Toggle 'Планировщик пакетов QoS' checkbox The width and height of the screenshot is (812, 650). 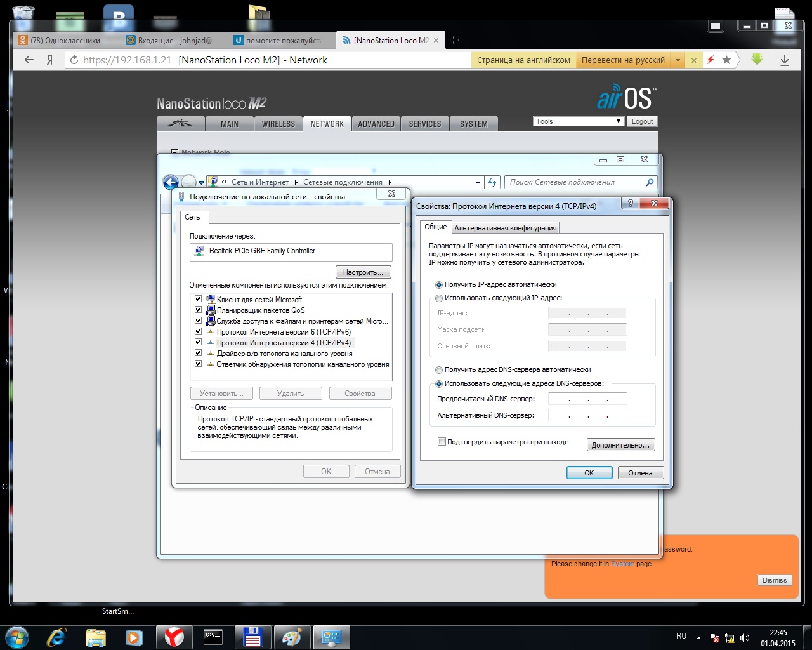(198, 310)
